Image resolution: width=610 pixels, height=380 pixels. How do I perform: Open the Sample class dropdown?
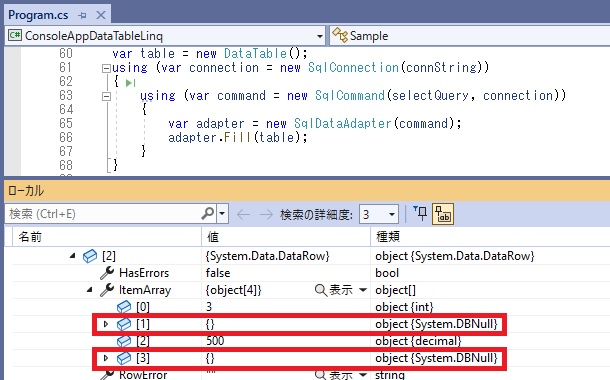(470, 36)
